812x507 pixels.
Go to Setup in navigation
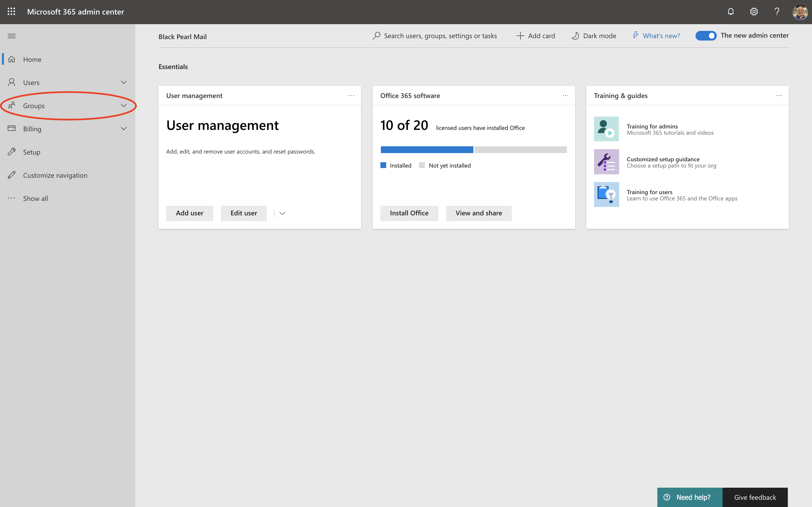click(x=32, y=152)
